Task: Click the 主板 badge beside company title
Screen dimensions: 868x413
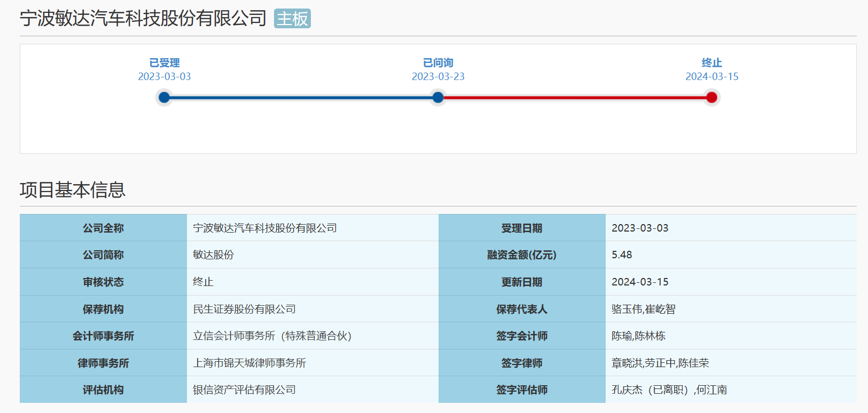Action: click(x=292, y=19)
